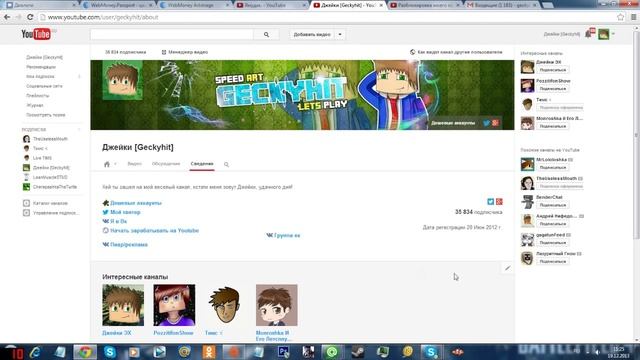The height and width of the screenshot is (360, 640).
Task: Focus the browser address bar
Action: coord(327,17)
